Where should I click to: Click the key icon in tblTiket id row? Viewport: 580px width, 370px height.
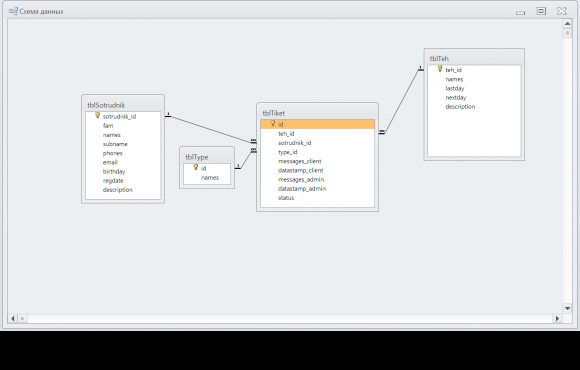pos(273,123)
